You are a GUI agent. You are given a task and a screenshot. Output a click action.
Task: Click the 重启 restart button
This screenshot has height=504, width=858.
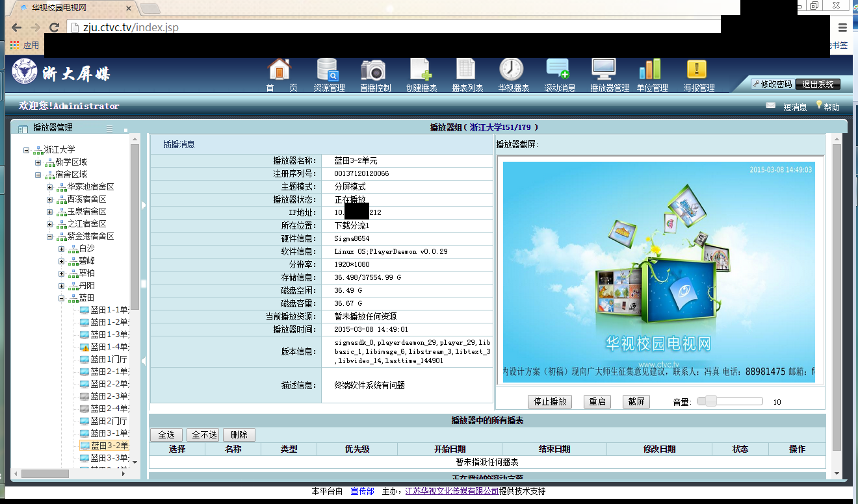point(597,401)
